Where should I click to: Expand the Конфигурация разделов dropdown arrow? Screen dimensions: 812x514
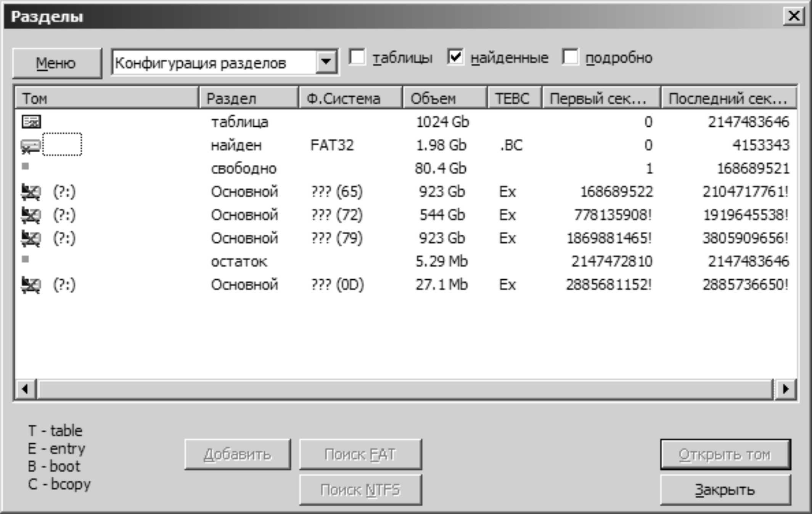pyautogui.click(x=326, y=61)
